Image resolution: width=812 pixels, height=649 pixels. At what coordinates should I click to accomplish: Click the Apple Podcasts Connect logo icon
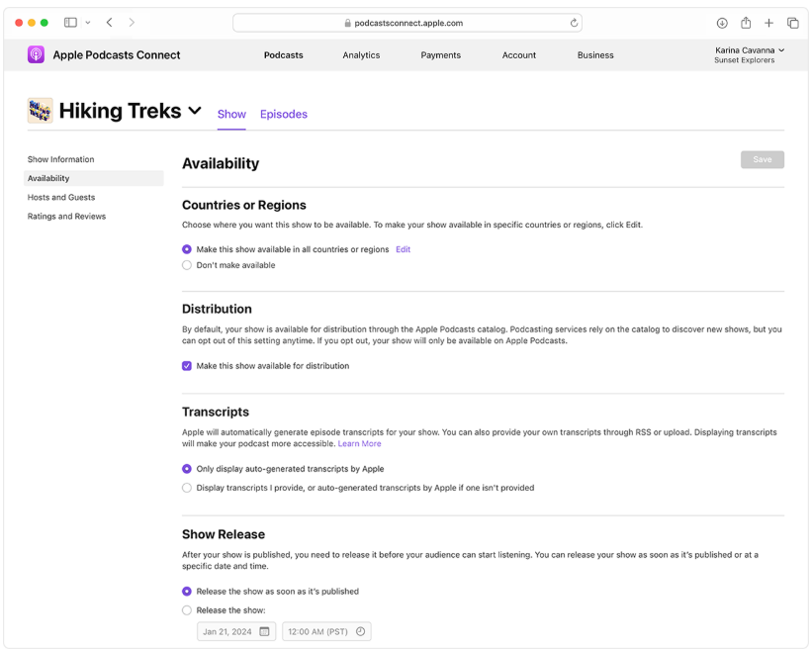(x=36, y=55)
